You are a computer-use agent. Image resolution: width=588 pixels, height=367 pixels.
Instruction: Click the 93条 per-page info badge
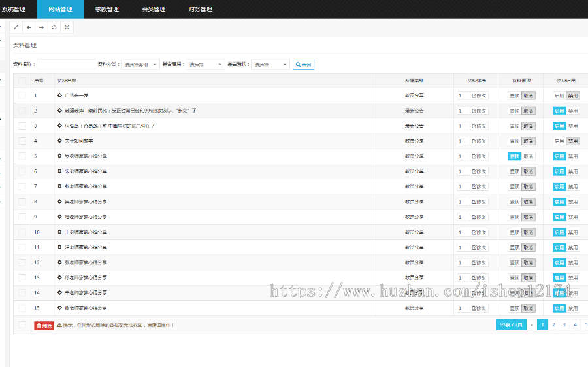click(x=511, y=325)
